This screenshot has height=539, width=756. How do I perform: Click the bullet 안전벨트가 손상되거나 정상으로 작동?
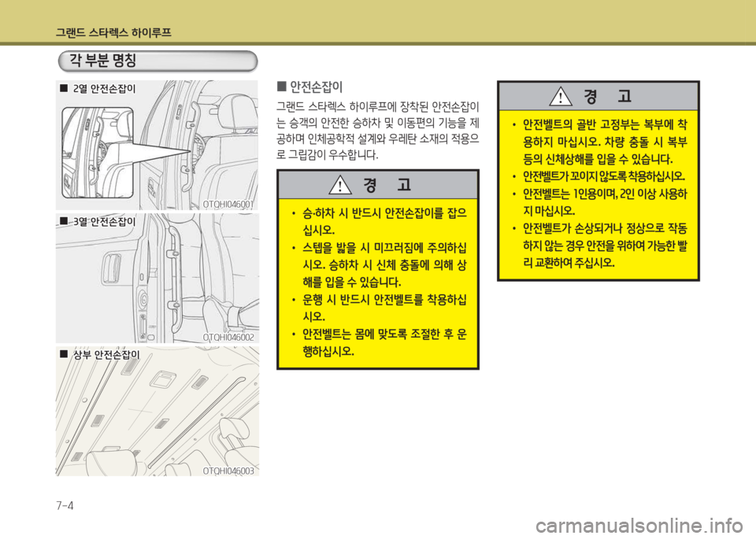600,246
